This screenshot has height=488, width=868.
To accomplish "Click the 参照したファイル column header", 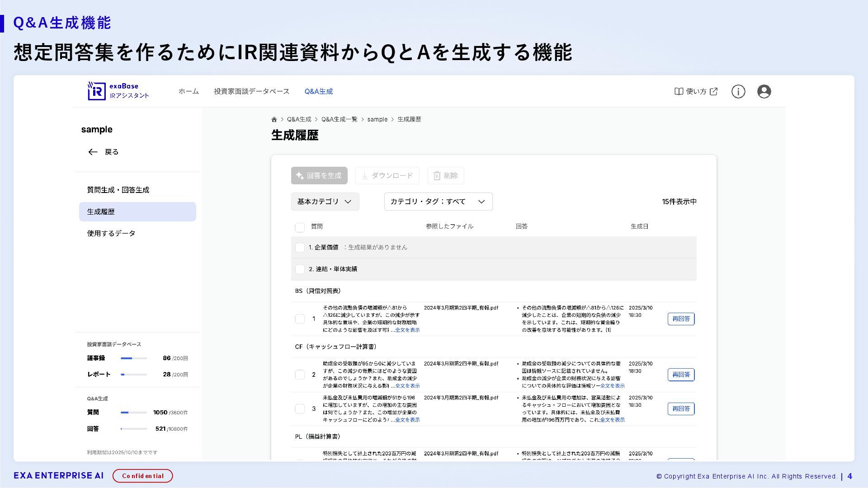I will pos(449,226).
